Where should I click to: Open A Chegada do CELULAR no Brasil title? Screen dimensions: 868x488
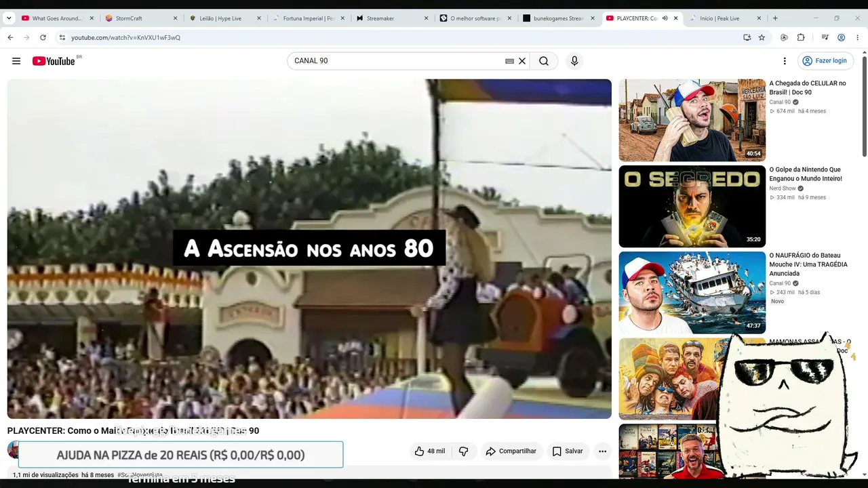tap(807, 87)
